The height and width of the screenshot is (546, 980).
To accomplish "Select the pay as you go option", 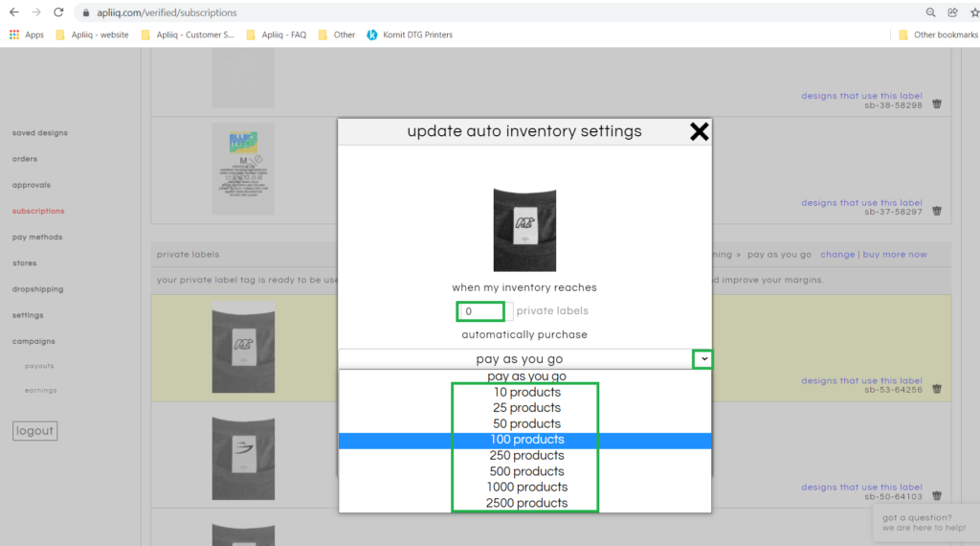I will (526, 375).
